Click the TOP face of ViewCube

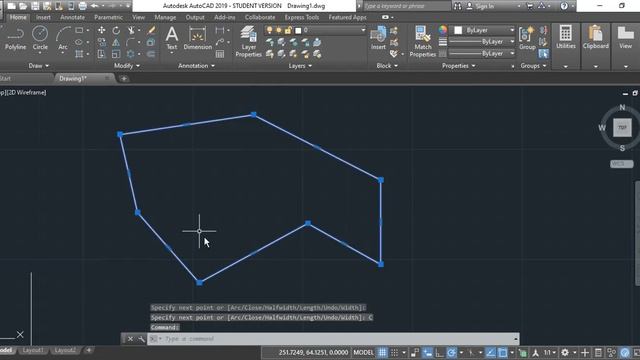622,128
